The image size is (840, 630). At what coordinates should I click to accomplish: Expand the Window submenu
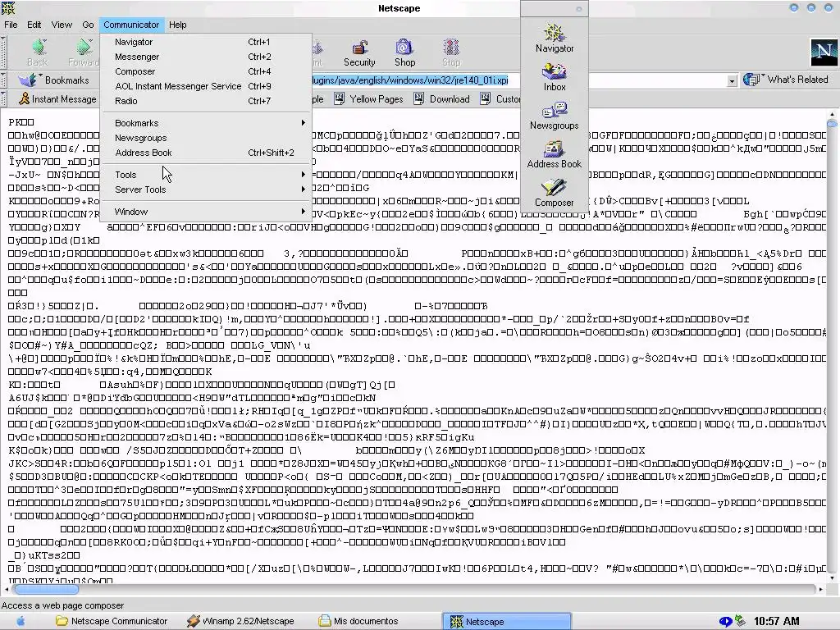(206, 212)
